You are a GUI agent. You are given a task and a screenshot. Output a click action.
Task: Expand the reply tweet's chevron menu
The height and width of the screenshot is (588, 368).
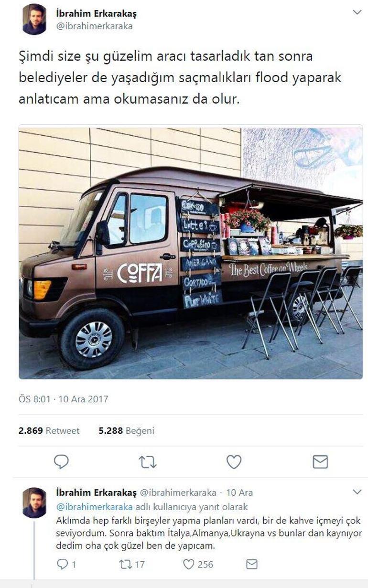(357, 492)
